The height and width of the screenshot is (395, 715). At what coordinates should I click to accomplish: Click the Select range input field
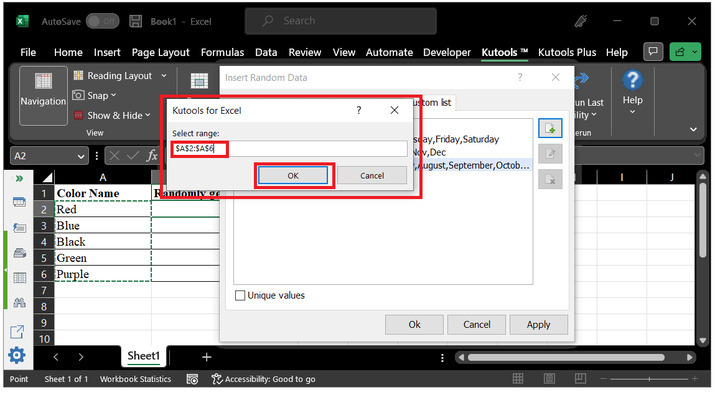tap(289, 149)
